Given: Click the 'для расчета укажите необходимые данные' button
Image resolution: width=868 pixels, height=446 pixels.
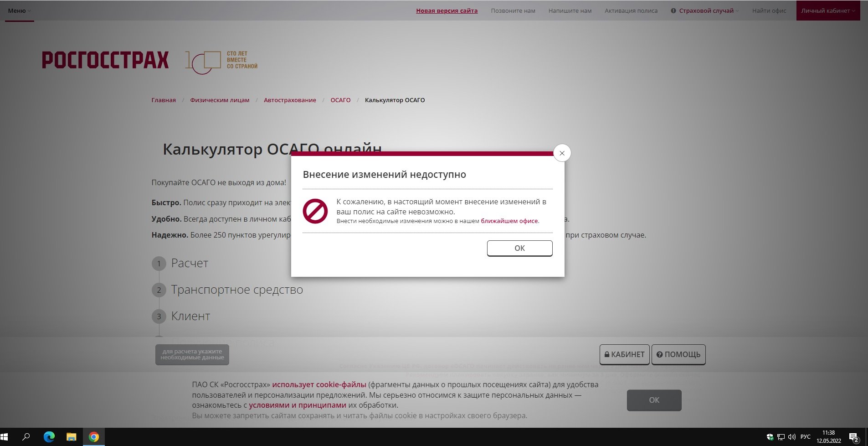Looking at the screenshot, I should (192, 354).
